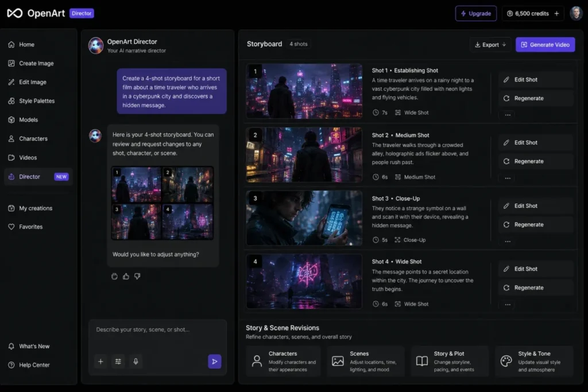Screen dimensions: 588x392
Task: Open chat settings sliders icon
Action: point(118,361)
